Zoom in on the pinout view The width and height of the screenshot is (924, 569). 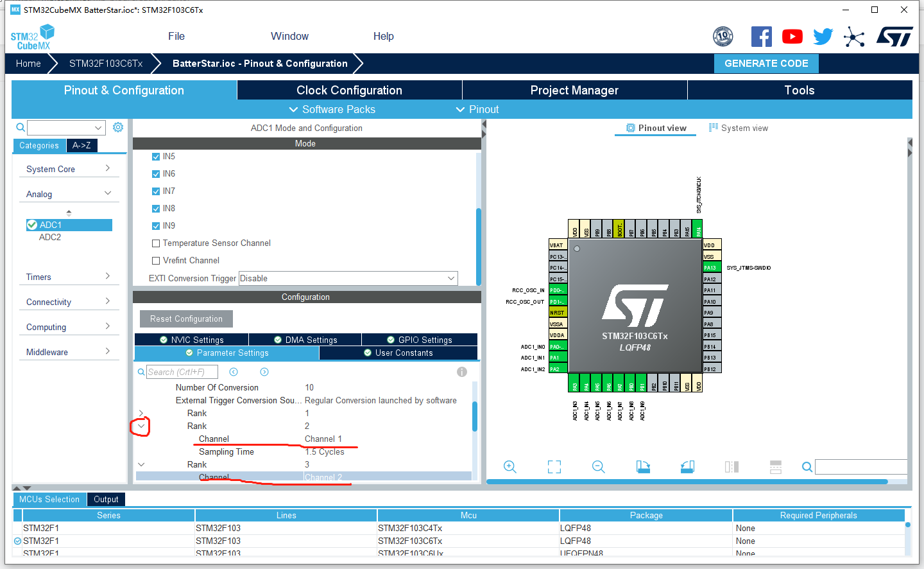coord(509,466)
